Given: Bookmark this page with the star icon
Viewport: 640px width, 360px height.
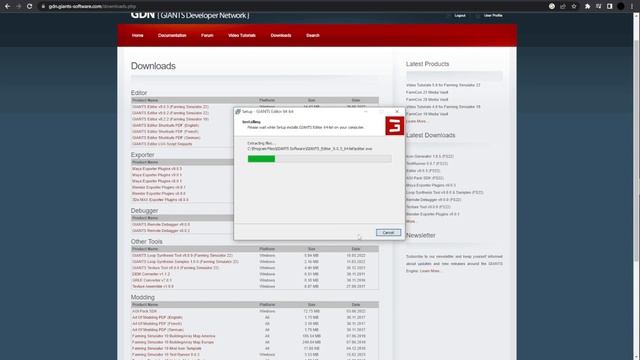Looking at the screenshot, I should click(574, 6).
